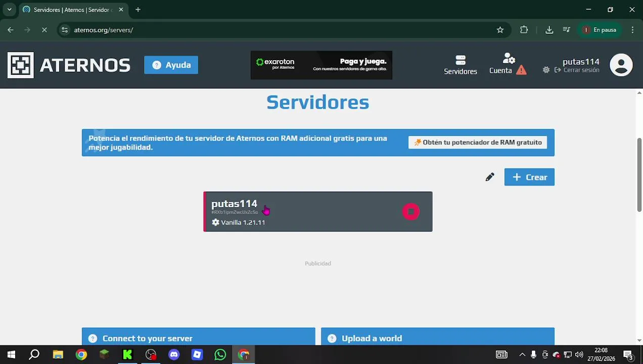Open the Minecraft block icon on the taskbar
The image size is (643, 364).
[104, 355]
